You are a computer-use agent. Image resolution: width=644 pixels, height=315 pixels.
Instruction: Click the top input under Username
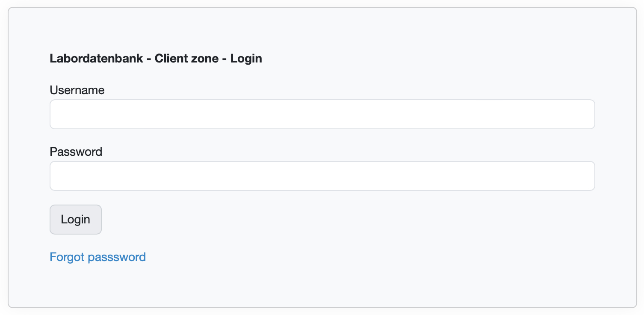322,114
